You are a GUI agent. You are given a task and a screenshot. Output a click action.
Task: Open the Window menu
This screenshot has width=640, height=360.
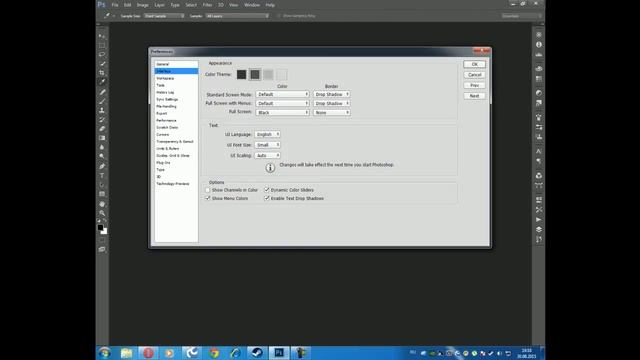(252, 5)
